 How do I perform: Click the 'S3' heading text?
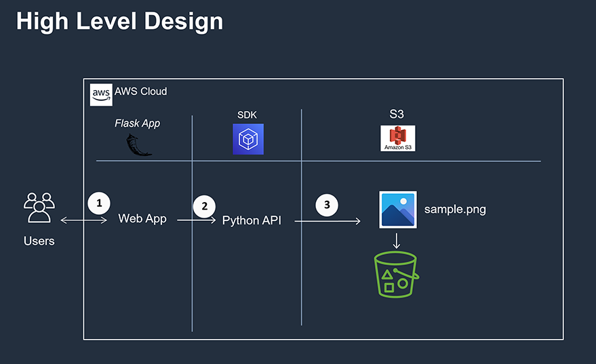coord(397,114)
